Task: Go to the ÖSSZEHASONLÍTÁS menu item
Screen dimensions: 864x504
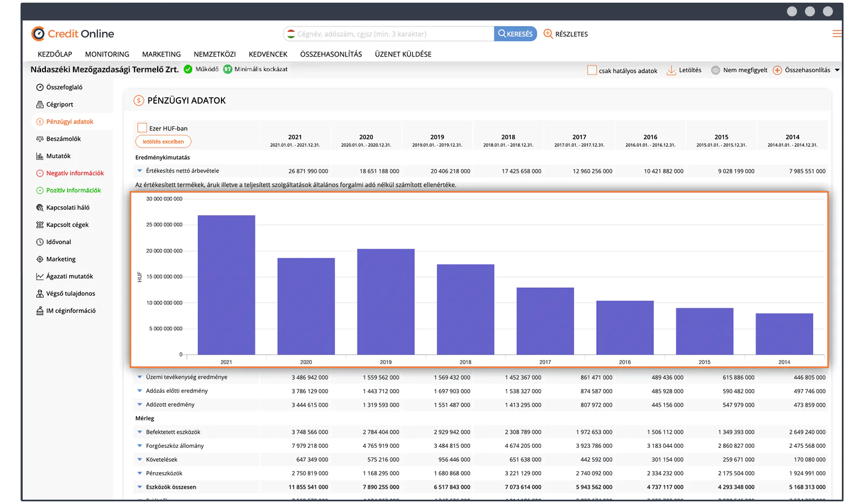Action: 331,55
